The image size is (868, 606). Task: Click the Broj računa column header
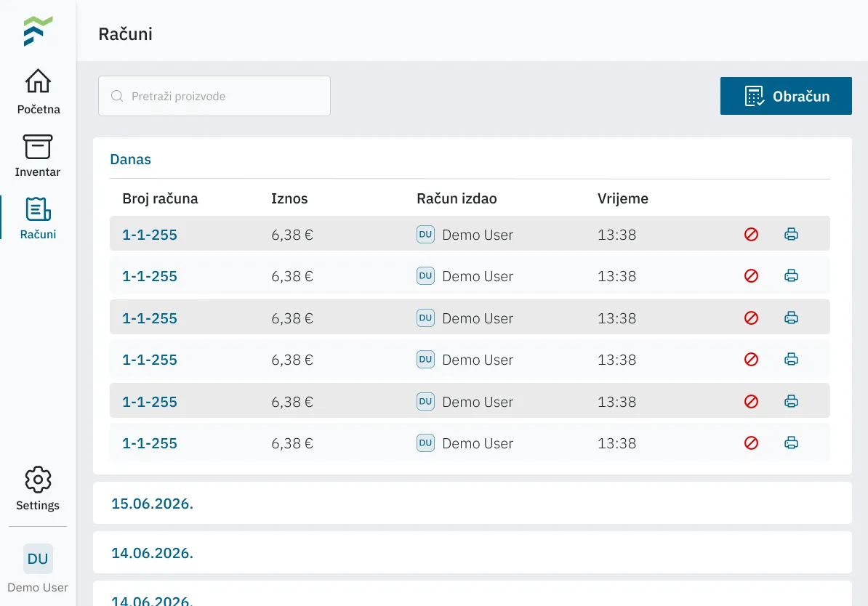click(160, 198)
